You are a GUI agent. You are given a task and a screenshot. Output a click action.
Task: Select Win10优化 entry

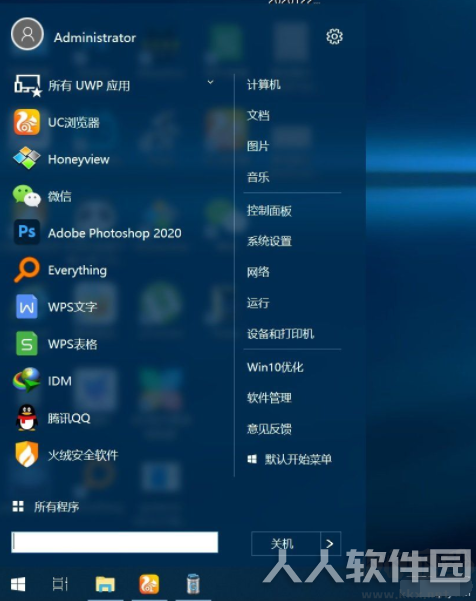click(x=275, y=367)
